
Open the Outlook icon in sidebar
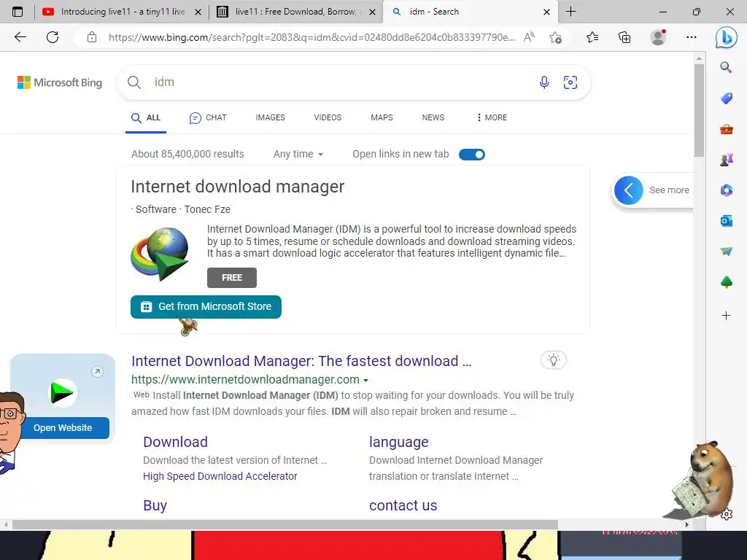point(726,221)
